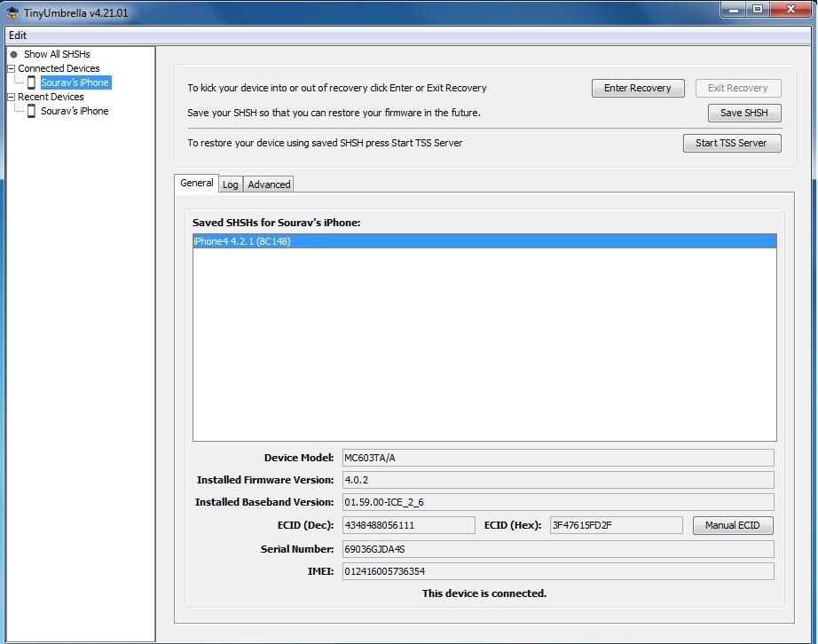Select the iPhone4 4.2.1 (8C148) saved SHSH entry

coord(484,241)
